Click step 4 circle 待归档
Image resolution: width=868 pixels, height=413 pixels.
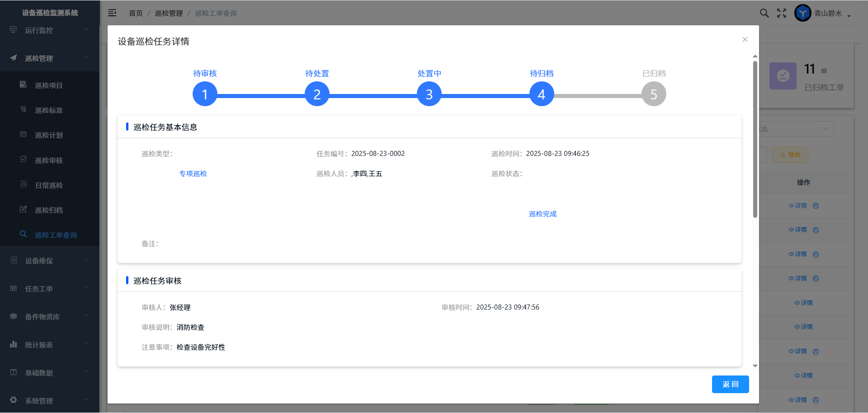[541, 94]
